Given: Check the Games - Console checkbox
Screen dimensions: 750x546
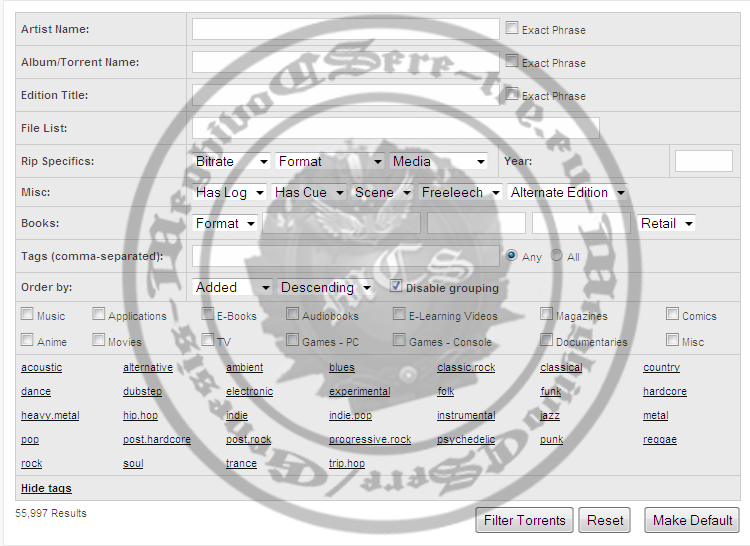Looking at the screenshot, I should point(399,339).
